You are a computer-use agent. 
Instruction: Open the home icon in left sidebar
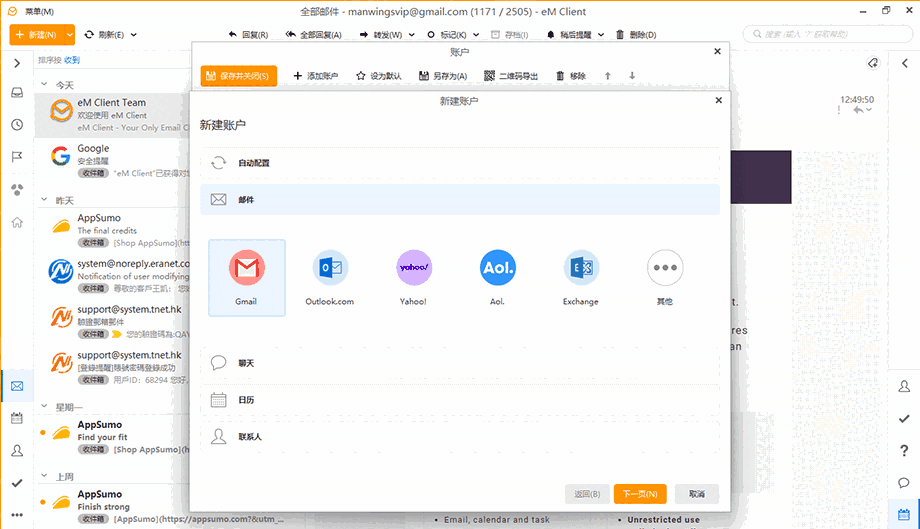click(17, 222)
